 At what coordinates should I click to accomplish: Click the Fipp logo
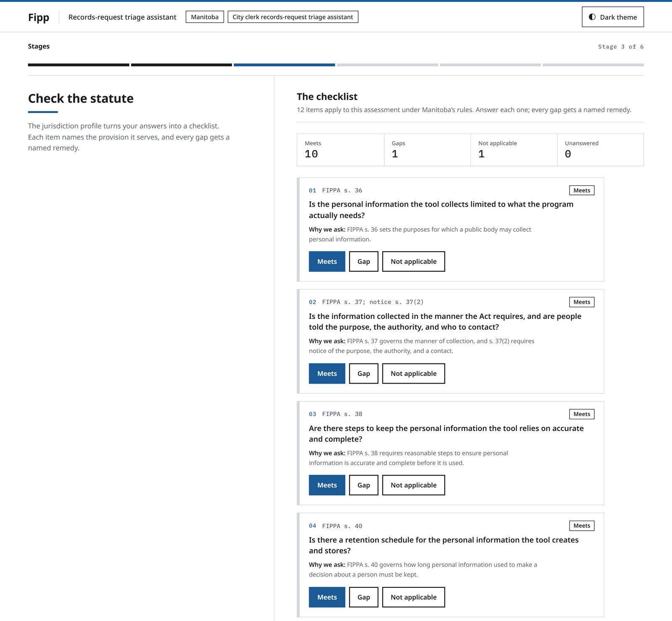pyautogui.click(x=39, y=17)
